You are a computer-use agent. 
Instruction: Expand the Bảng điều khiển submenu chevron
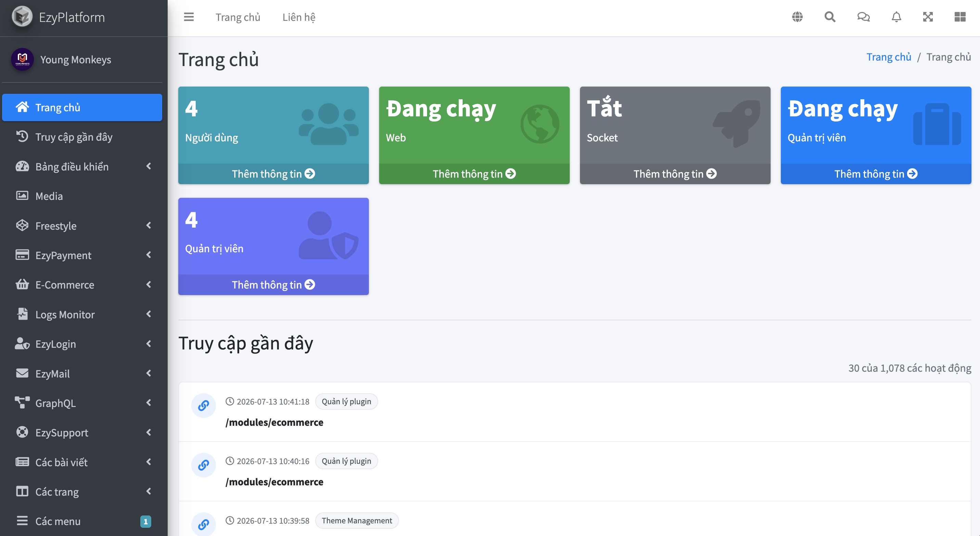point(149,166)
